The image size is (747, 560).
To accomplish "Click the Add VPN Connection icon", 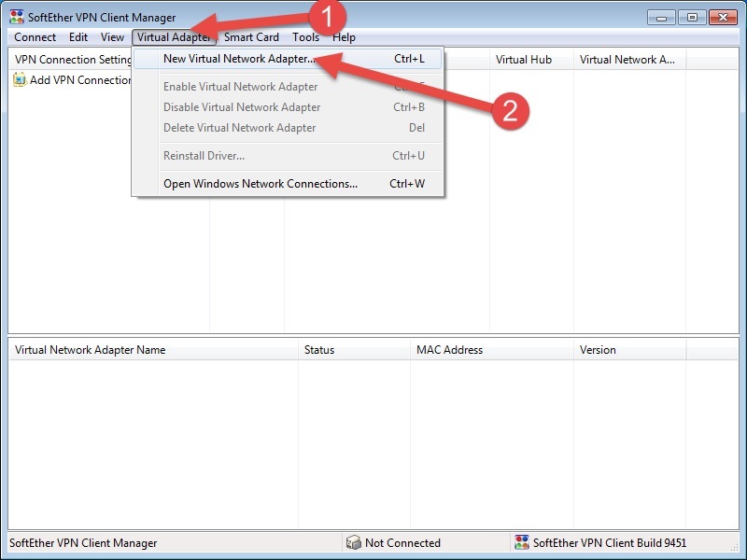I will click(x=20, y=79).
